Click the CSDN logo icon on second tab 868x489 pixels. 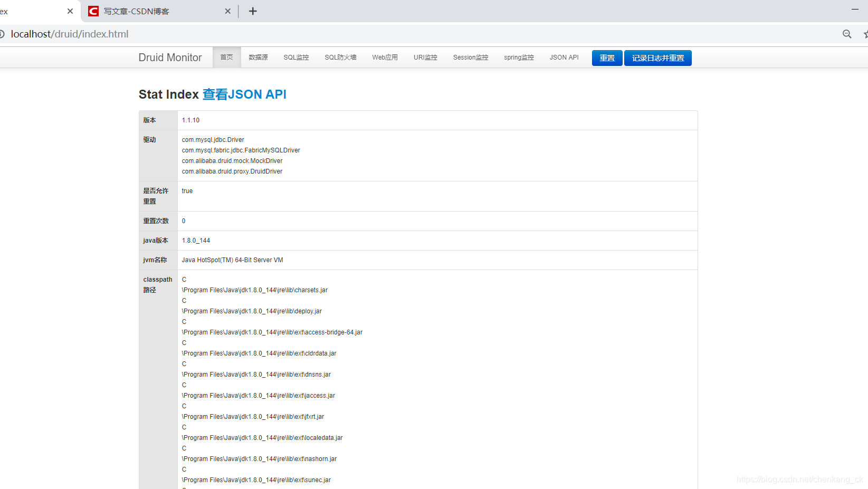93,11
